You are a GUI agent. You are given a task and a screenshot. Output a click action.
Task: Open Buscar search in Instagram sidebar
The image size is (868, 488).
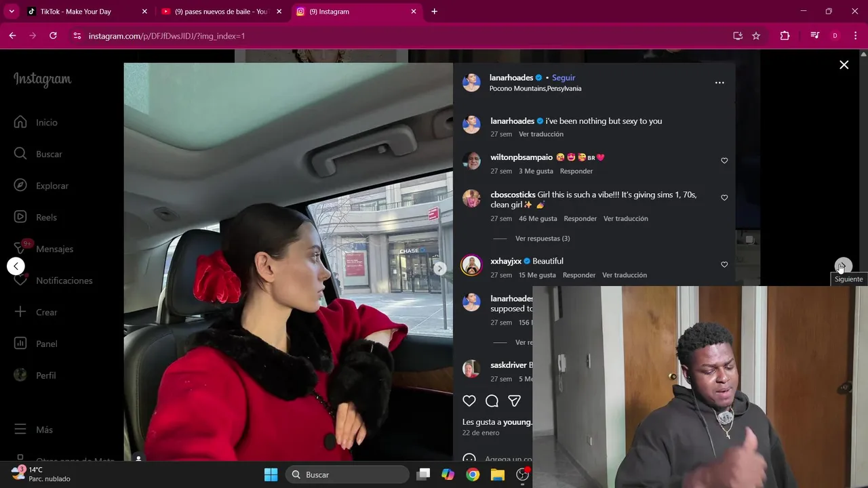[38, 154]
